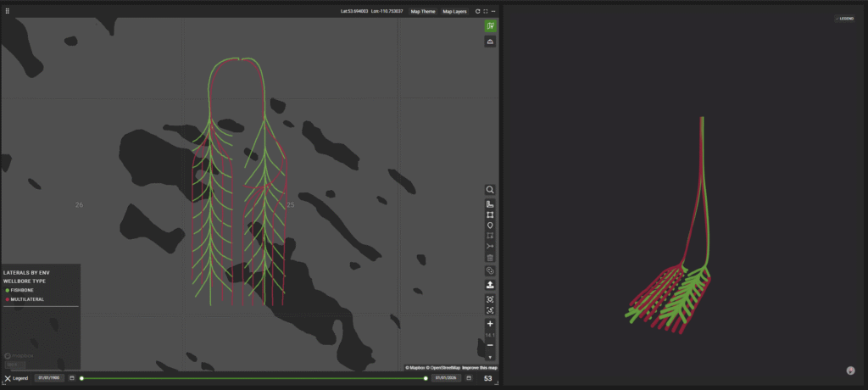Click the 01/01/1900 start date field
868x390 pixels.
tap(50, 378)
